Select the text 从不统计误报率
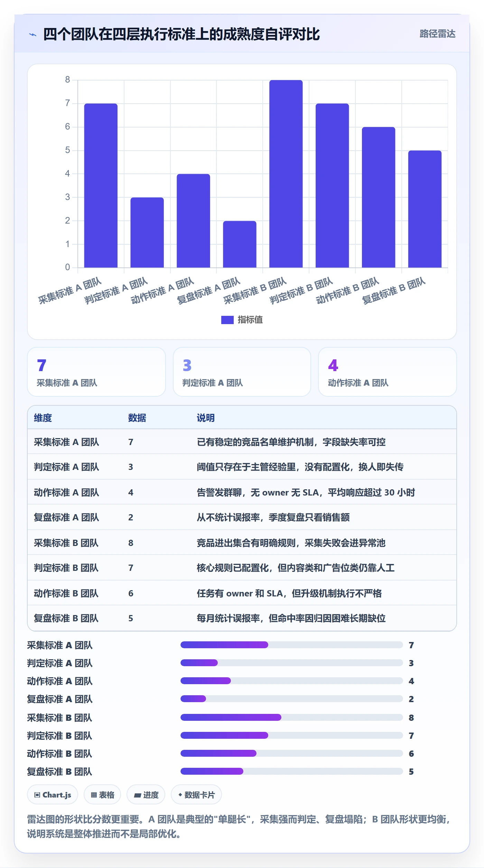 click(228, 517)
